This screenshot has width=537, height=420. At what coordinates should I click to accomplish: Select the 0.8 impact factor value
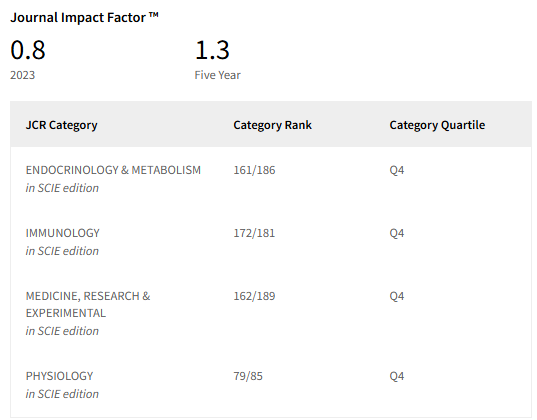(x=28, y=50)
